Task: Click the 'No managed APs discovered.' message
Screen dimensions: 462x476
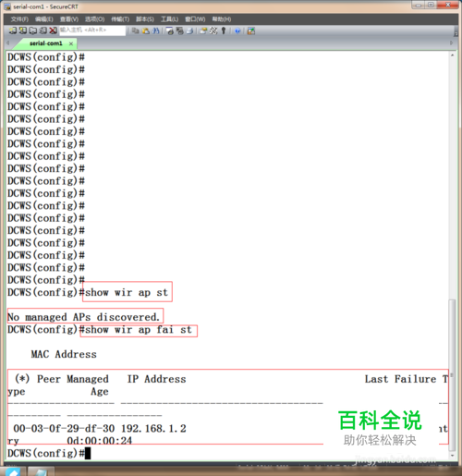Action: tap(83, 317)
